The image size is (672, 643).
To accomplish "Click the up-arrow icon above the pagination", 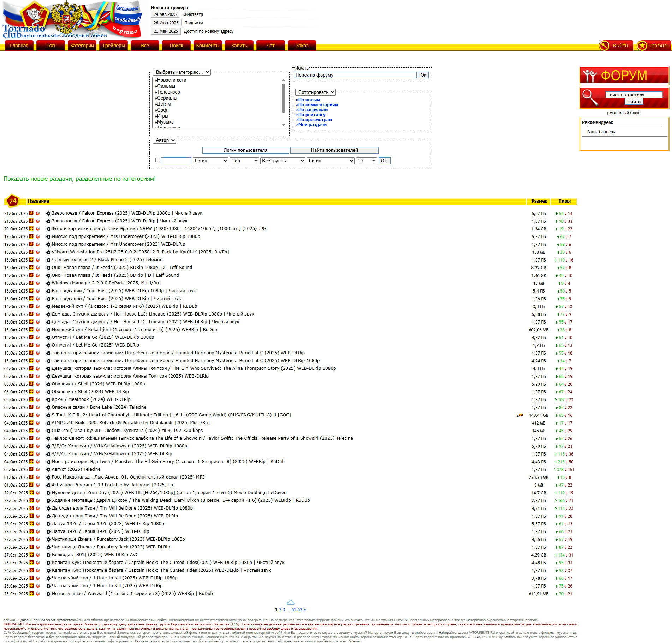I will point(290,602).
